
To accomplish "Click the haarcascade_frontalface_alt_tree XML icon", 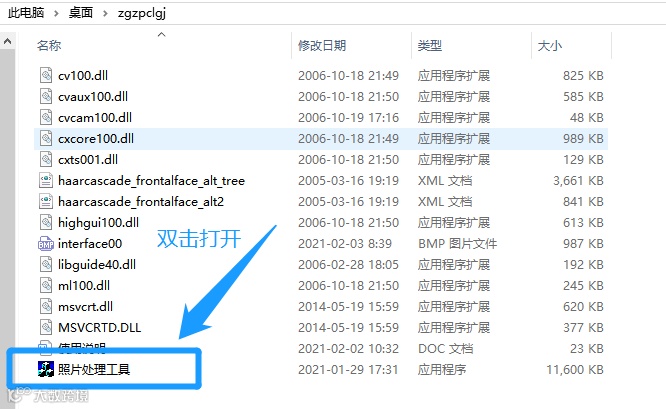I will pyautogui.click(x=46, y=181).
